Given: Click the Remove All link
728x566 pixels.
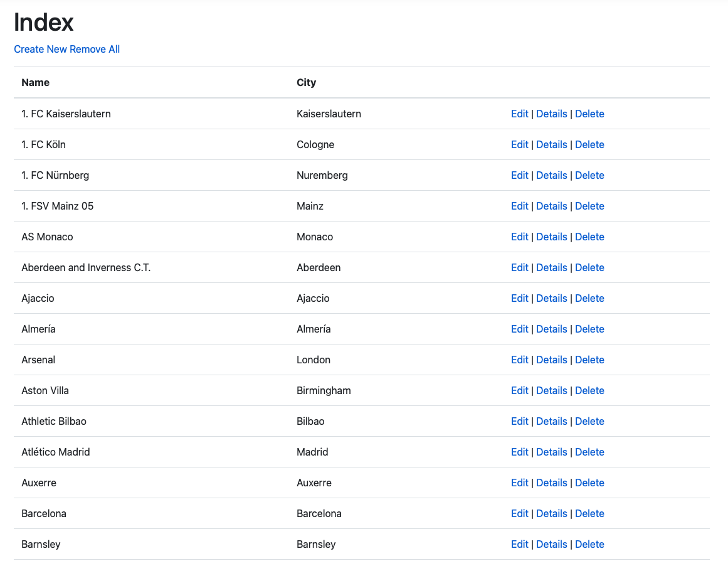Looking at the screenshot, I should (95, 49).
